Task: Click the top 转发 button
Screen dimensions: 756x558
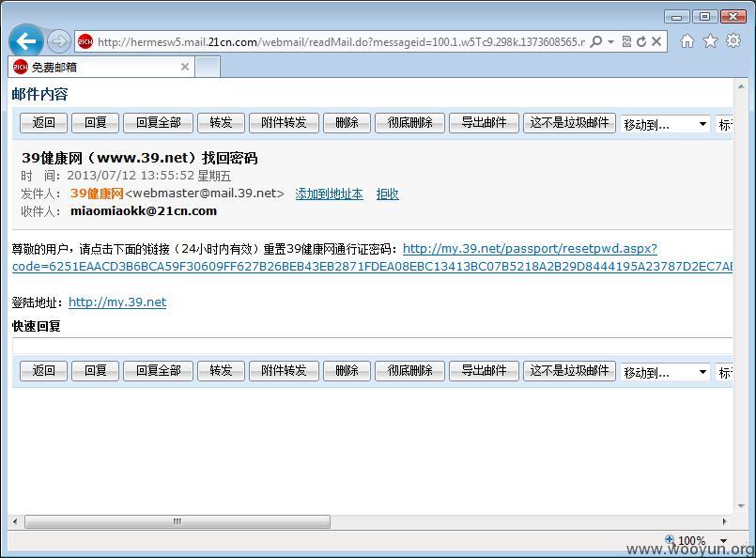Action: click(x=221, y=122)
